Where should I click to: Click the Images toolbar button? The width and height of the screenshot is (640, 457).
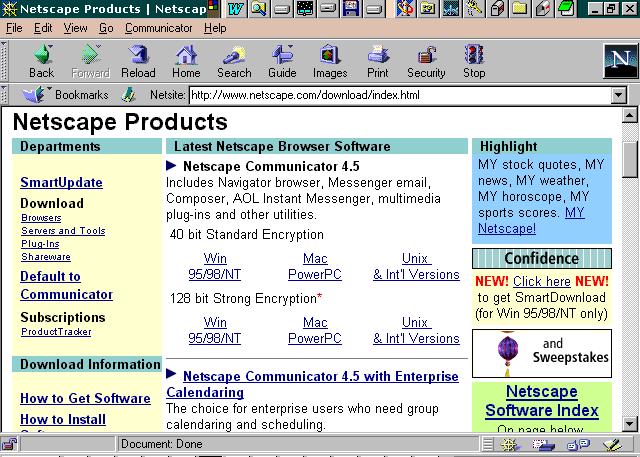[x=330, y=61]
